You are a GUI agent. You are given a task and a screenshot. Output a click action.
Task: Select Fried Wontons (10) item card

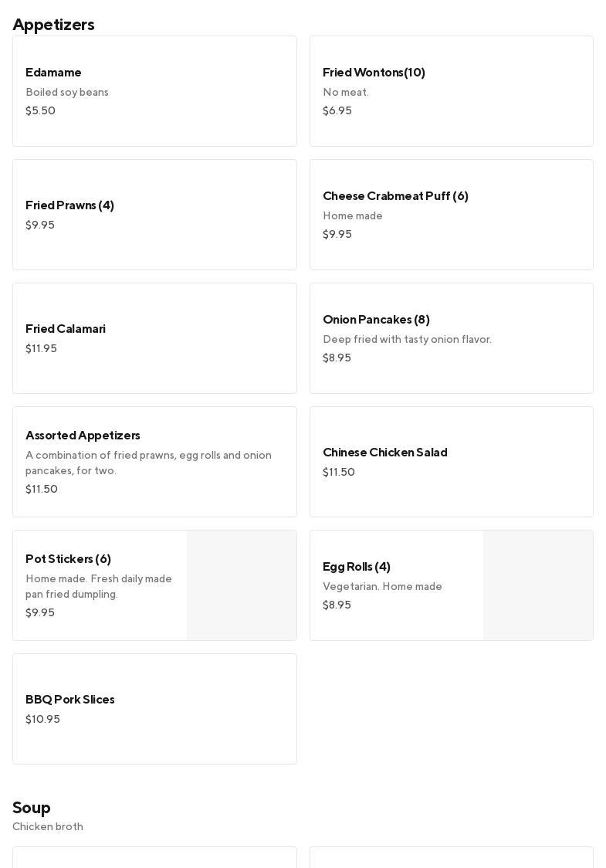451,91
